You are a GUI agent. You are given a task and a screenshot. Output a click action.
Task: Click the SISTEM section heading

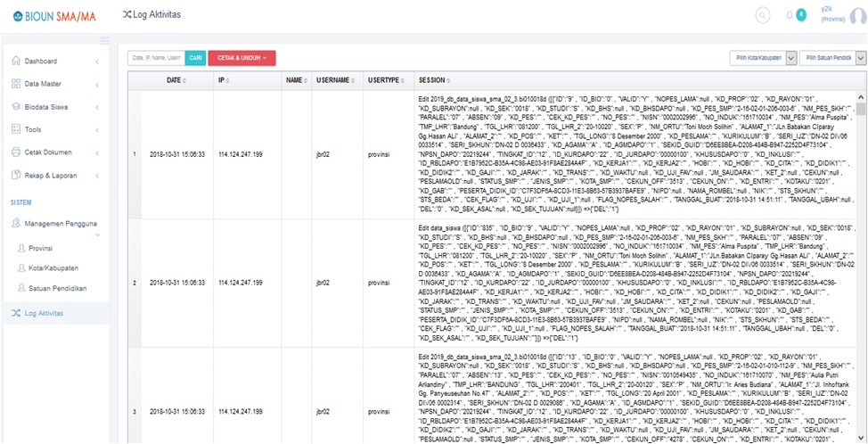coord(21,202)
